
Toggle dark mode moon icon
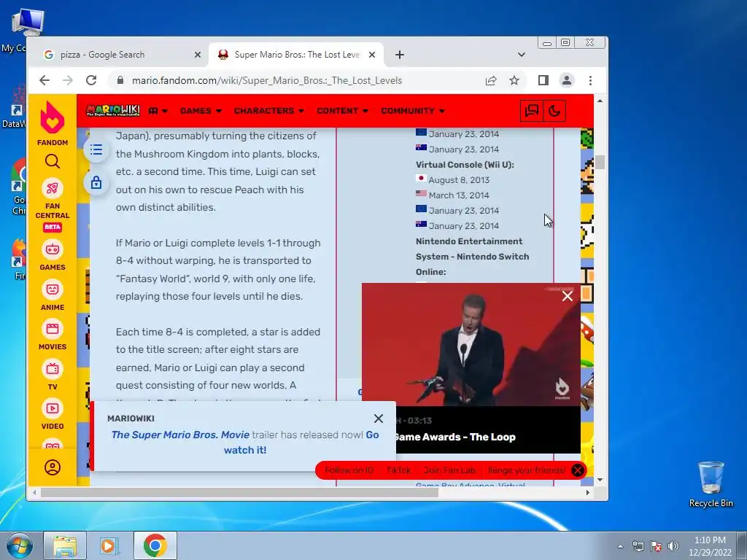point(554,111)
